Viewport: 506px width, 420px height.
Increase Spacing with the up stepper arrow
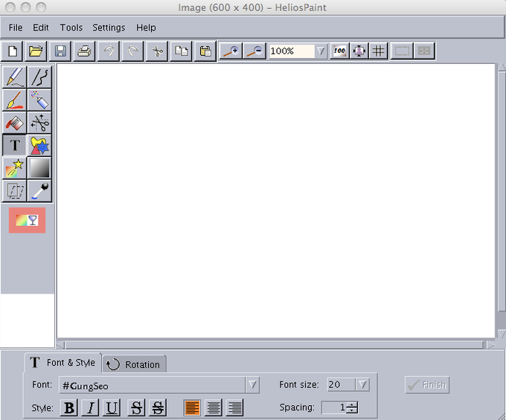(x=352, y=404)
